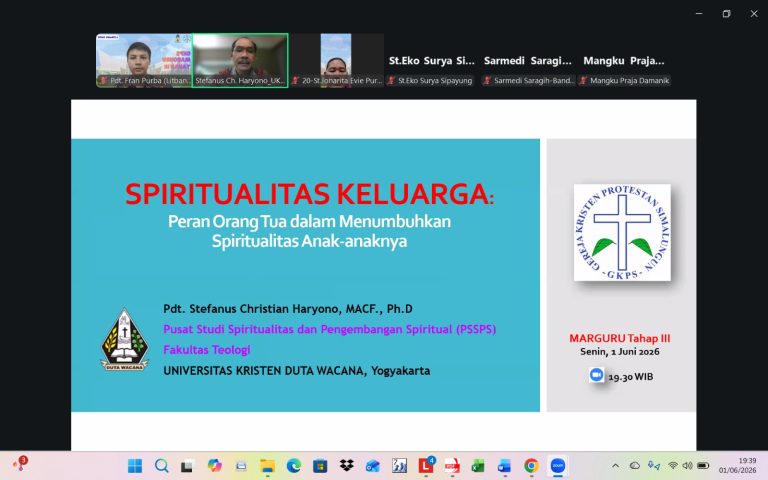768x480 pixels.
Task: Open volume control in system tray
Action: point(687,466)
